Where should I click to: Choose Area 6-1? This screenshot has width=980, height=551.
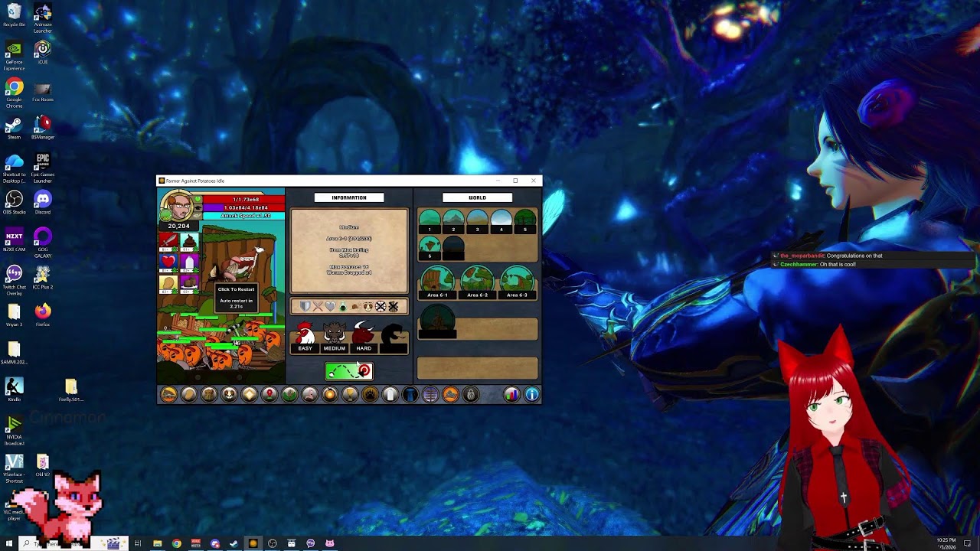[x=437, y=282]
